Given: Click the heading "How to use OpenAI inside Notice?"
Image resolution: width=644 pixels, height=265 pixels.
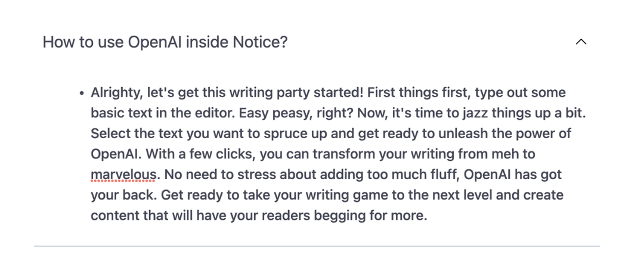Looking at the screenshot, I should tap(165, 42).
